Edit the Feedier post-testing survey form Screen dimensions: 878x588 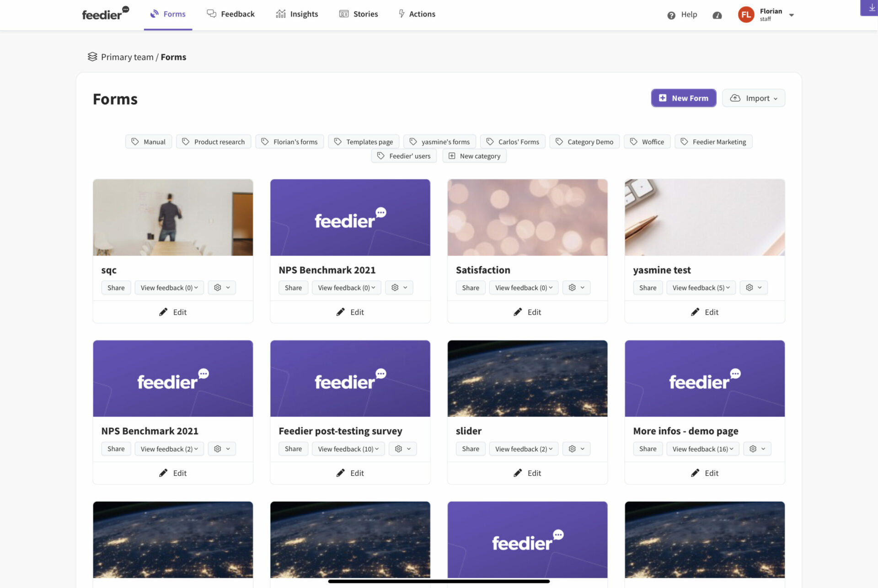pyautogui.click(x=350, y=473)
